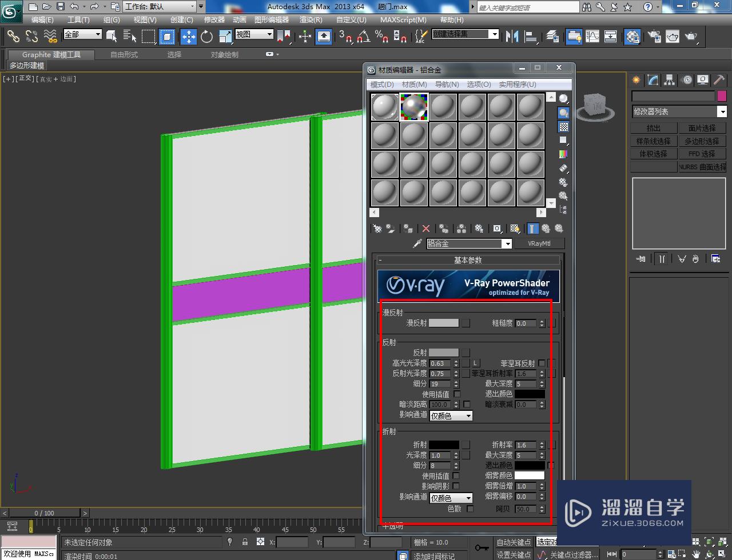Open the 工具(T) menu
The image size is (732, 560).
tap(78, 20)
